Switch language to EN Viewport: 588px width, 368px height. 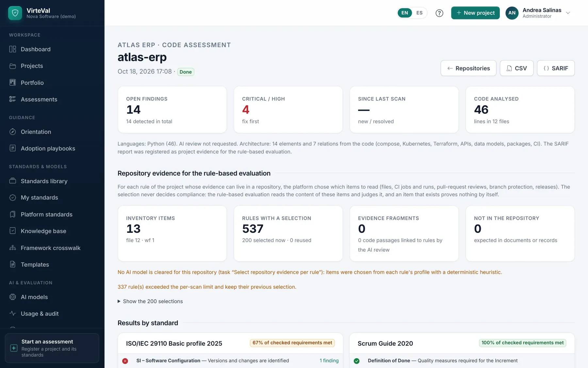405,13
